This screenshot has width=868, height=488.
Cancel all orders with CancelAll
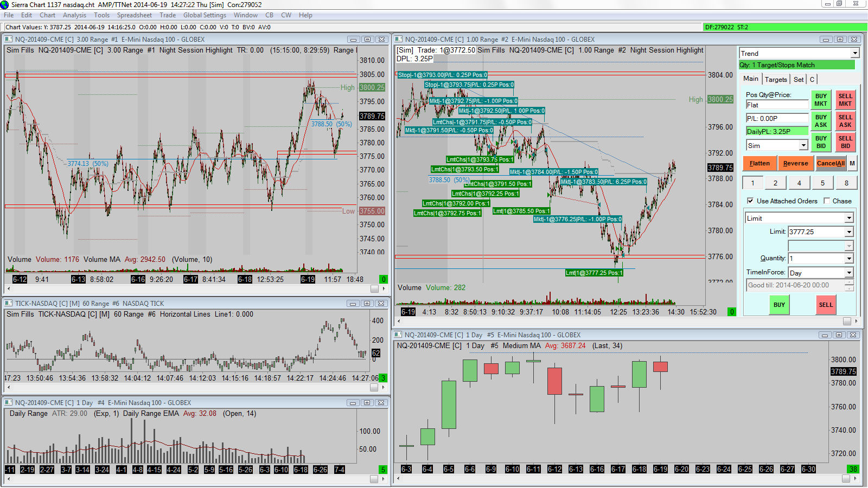click(831, 163)
